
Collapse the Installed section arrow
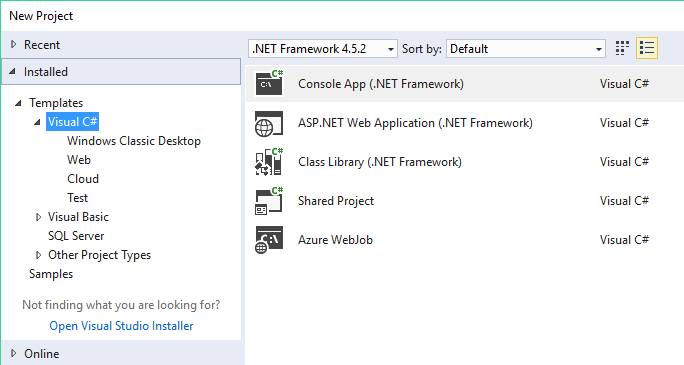[x=13, y=71]
